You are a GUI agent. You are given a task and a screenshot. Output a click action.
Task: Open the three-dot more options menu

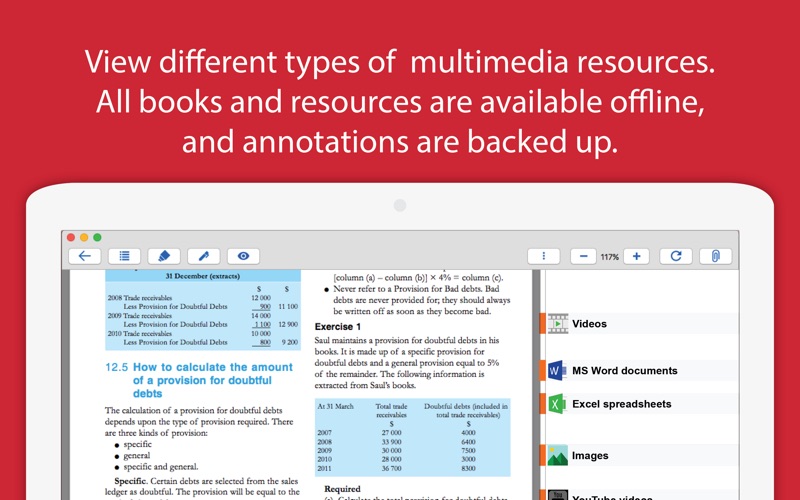pos(543,256)
